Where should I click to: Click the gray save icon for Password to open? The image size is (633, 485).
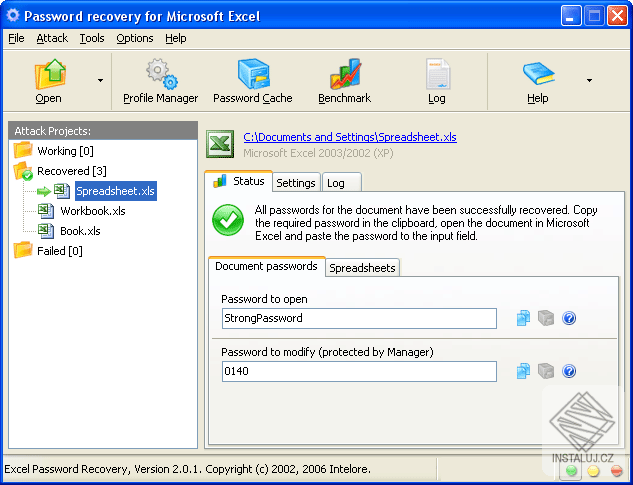tap(546, 318)
